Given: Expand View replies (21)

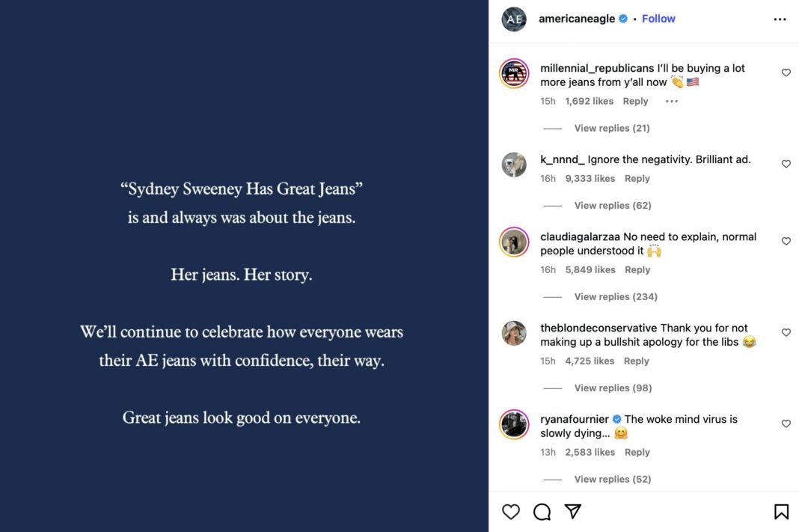Looking at the screenshot, I should 611,129.
